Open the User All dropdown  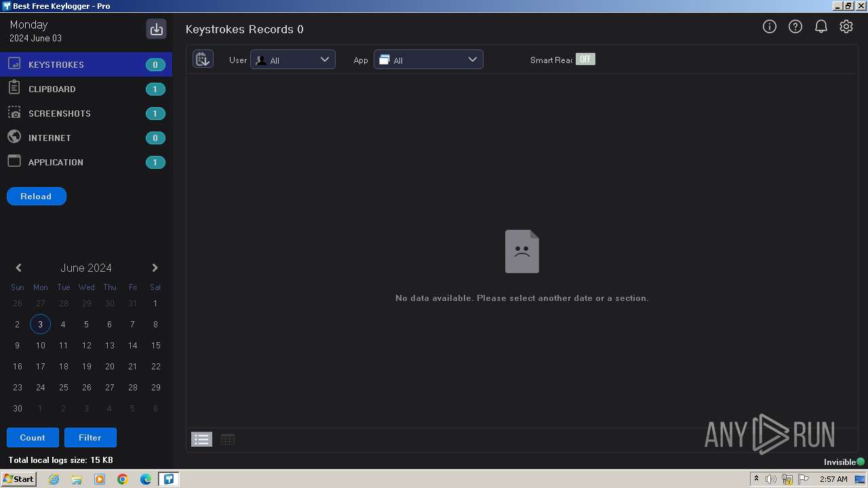pos(293,60)
